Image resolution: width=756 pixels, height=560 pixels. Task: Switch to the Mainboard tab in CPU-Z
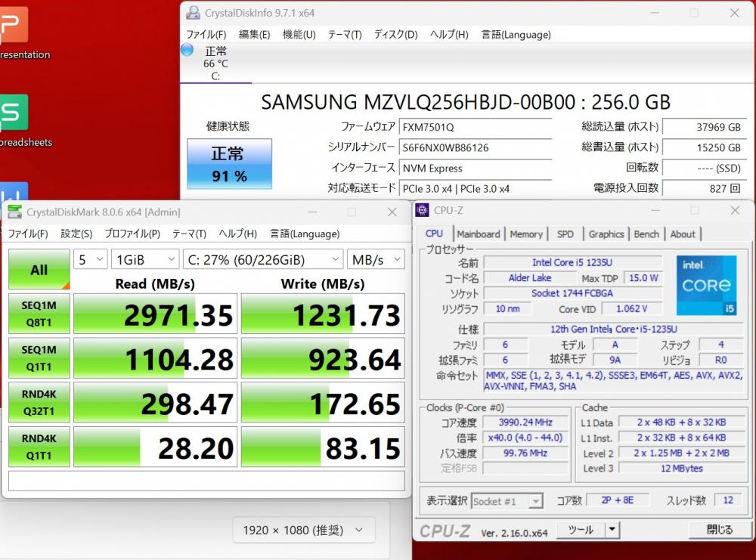point(479,234)
